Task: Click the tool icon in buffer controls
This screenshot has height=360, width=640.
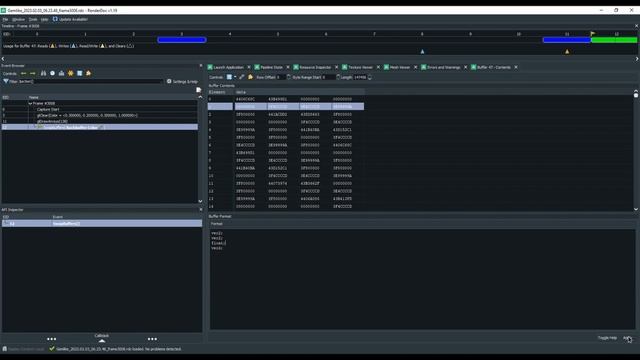Action: [242, 77]
